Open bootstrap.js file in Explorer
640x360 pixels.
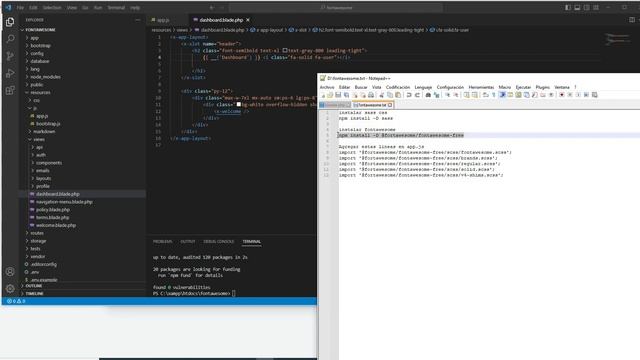(x=48, y=124)
